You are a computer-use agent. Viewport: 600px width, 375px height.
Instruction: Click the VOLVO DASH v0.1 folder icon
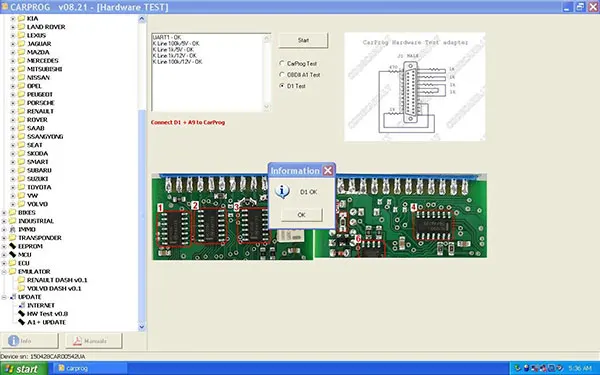(21, 288)
